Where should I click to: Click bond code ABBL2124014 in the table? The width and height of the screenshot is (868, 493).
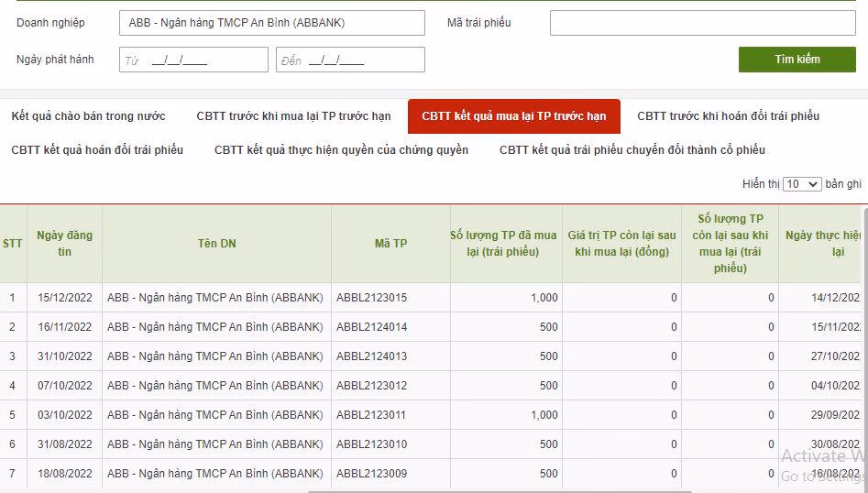point(371,327)
